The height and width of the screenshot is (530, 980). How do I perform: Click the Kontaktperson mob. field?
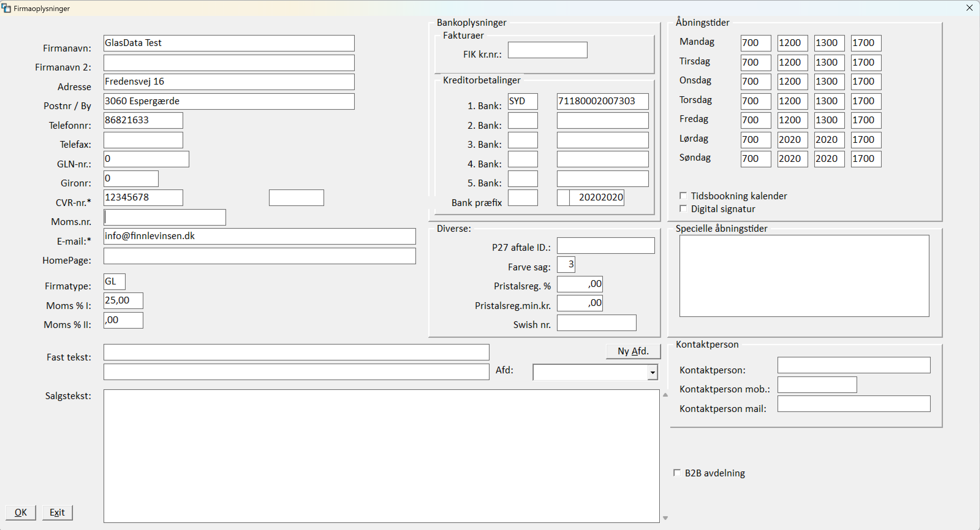tap(817, 385)
